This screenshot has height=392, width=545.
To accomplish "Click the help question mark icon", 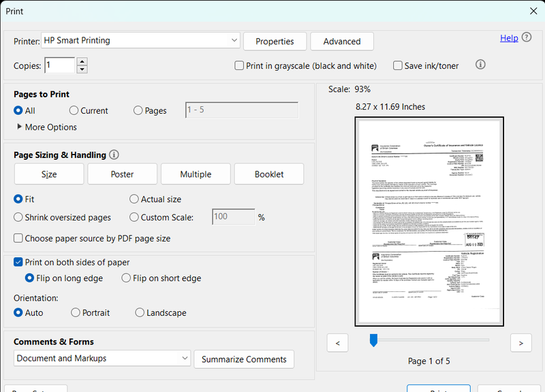I will (x=527, y=38).
